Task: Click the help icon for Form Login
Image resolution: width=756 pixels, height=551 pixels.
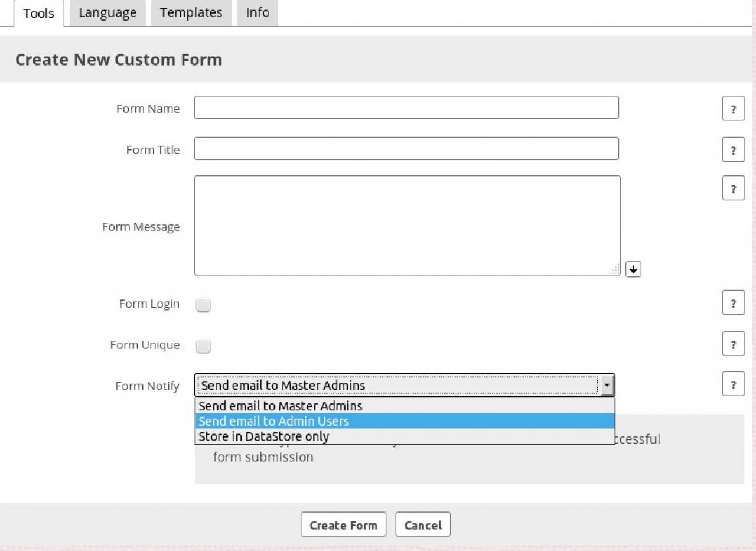Action: [733, 303]
